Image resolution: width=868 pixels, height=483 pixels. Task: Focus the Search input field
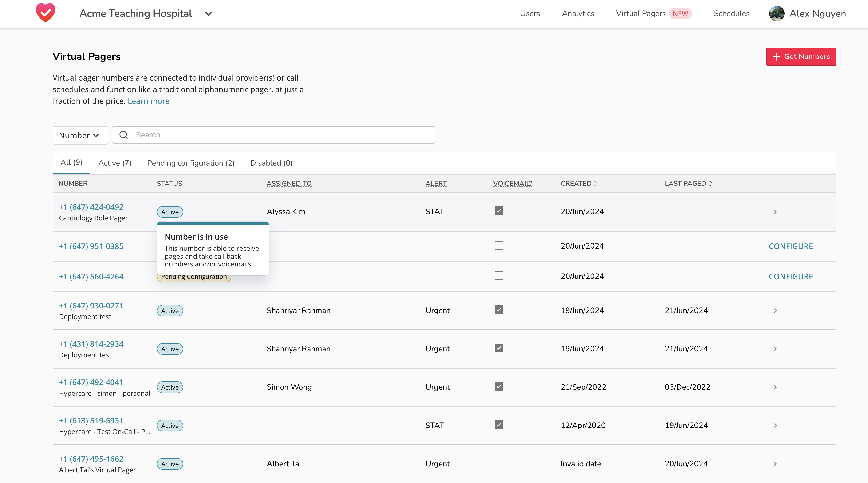pos(273,135)
